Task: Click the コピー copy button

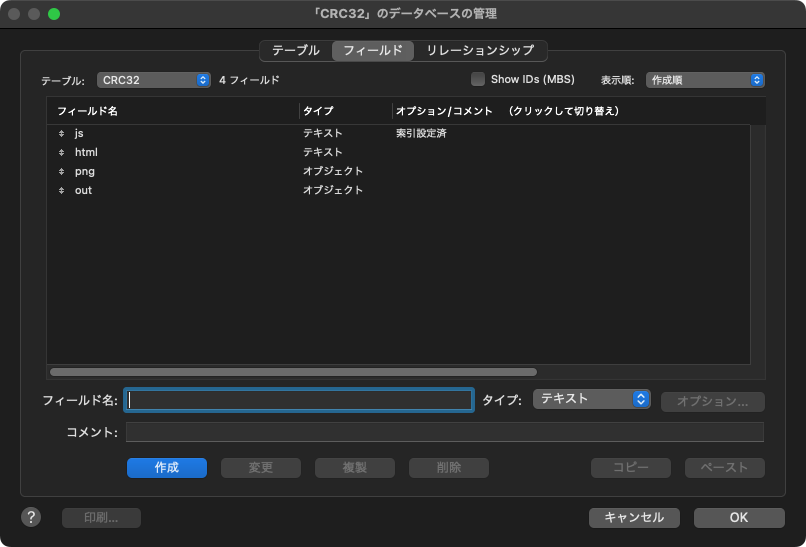Action: (x=631, y=468)
